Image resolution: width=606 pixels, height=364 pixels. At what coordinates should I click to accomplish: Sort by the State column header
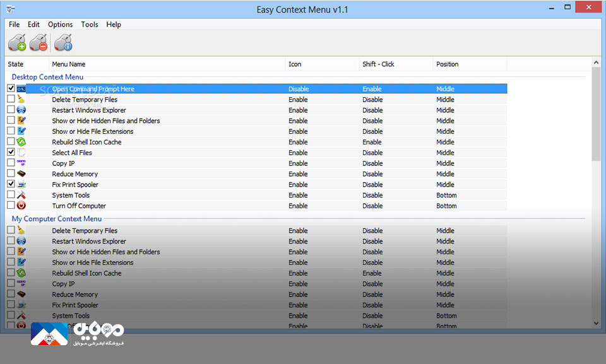[27, 64]
